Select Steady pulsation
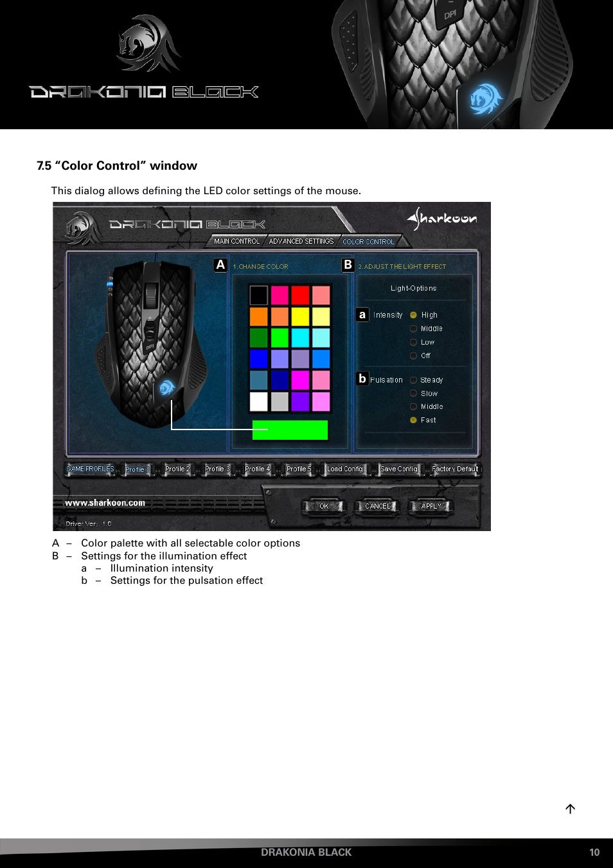This screenshot has width=613, height=868. 414,380
